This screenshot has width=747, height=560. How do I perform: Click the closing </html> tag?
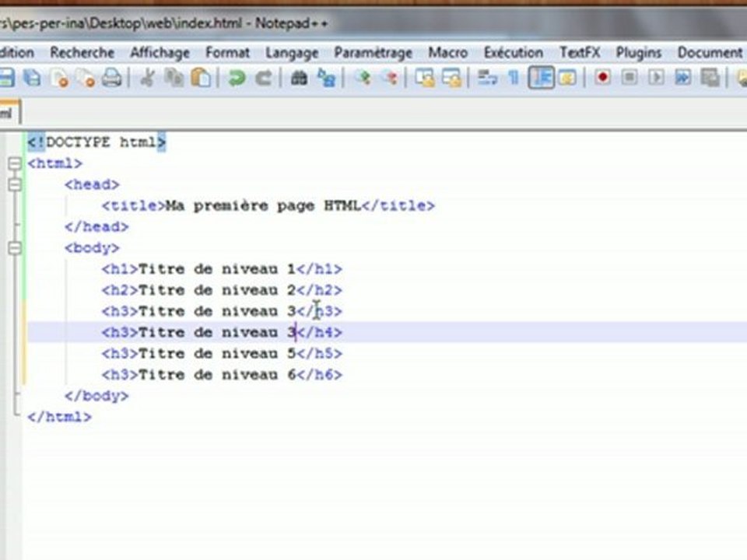[x=60, y=417]
